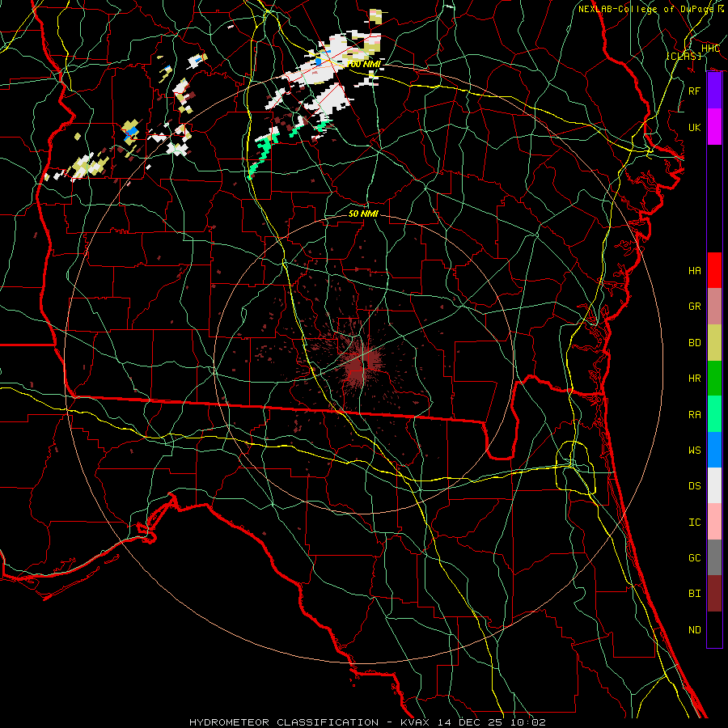Click the GC legend label
Image resolution: width=728 pixels, height=728 pixels.
[x=695, y=558]
